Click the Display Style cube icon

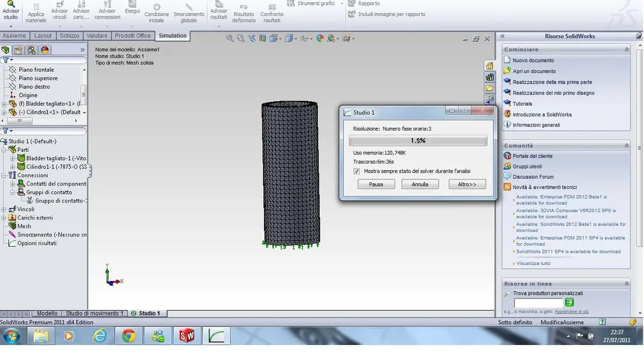[x=289, y=38]
